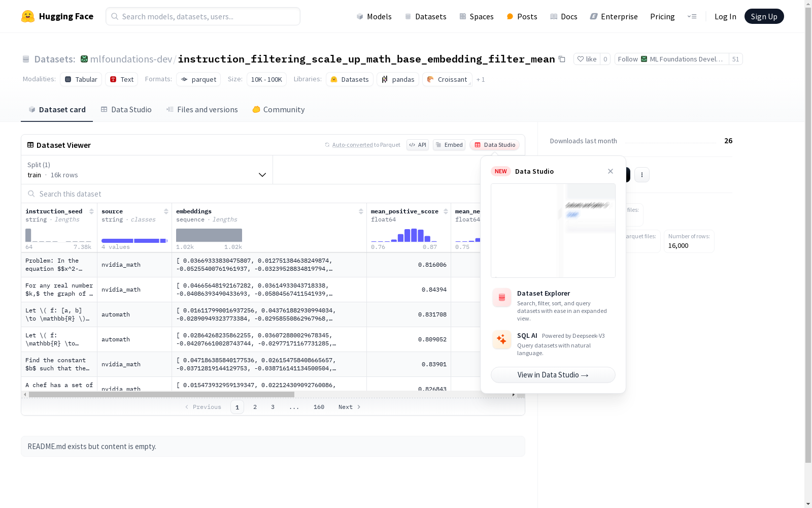Viewport: 812px width, 508px height.
Task: Click the top search models field
Action: (203, 16)
